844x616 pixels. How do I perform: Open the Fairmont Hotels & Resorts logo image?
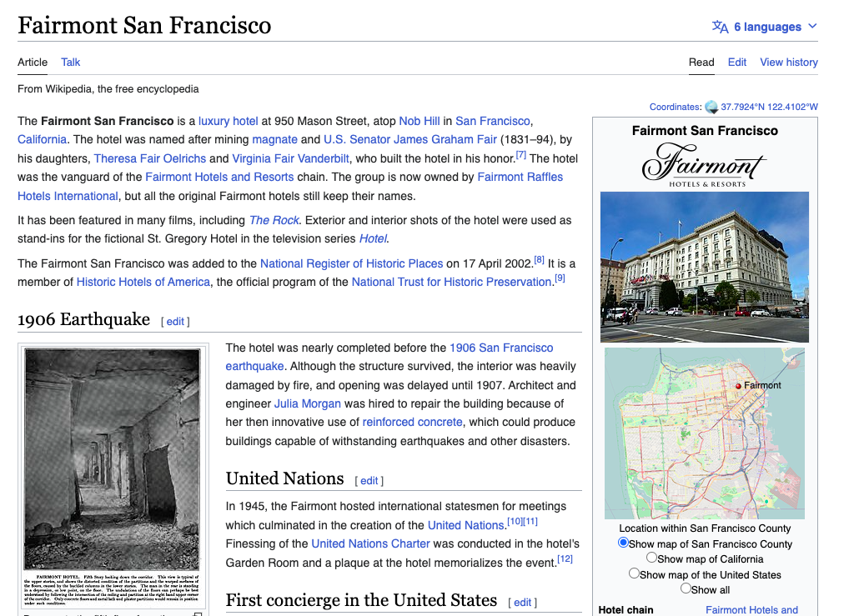coord(705,165)
